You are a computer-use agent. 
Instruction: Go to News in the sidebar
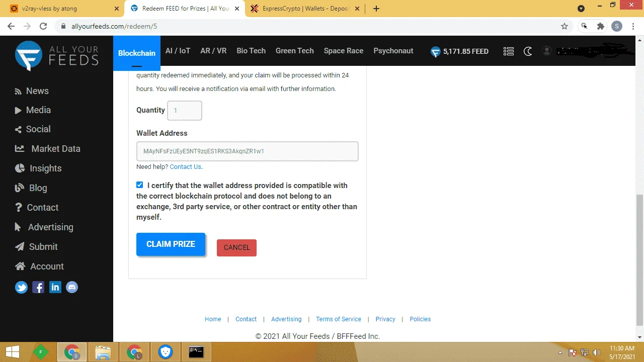tap(32, 91)
